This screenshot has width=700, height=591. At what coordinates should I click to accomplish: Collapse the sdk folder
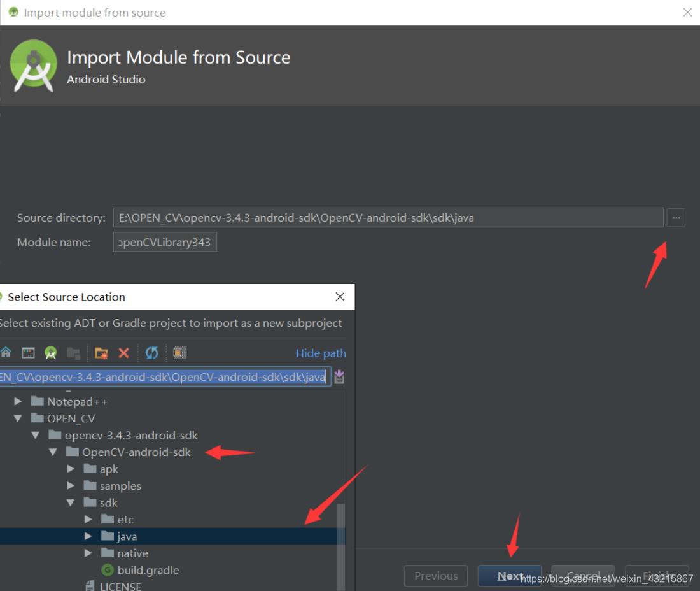pos(71,502)
